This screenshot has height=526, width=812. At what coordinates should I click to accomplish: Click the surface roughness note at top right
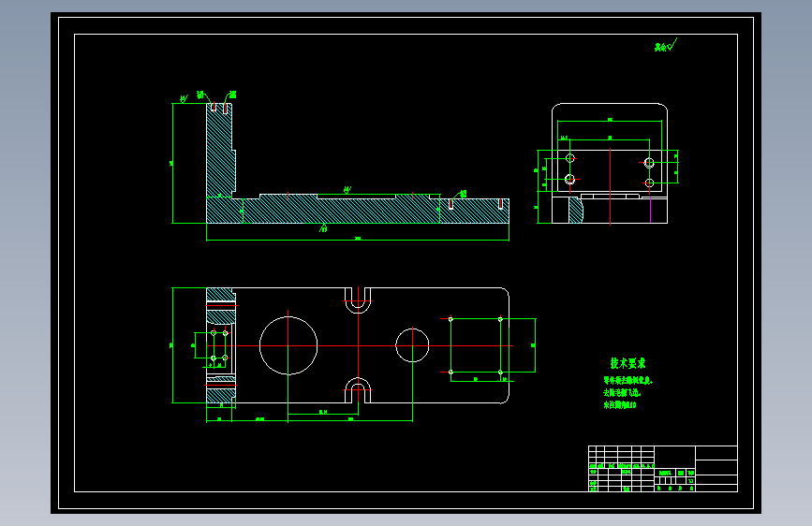[666, 46]
